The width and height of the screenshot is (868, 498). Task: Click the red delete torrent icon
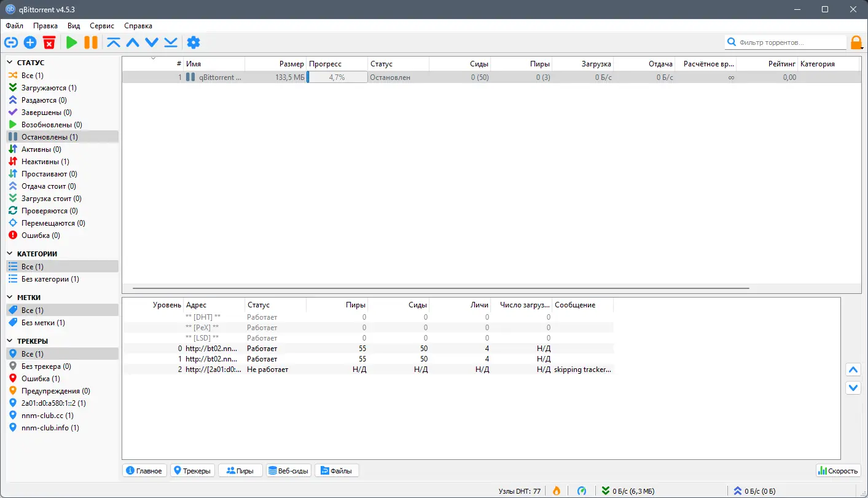click(49, 42)
